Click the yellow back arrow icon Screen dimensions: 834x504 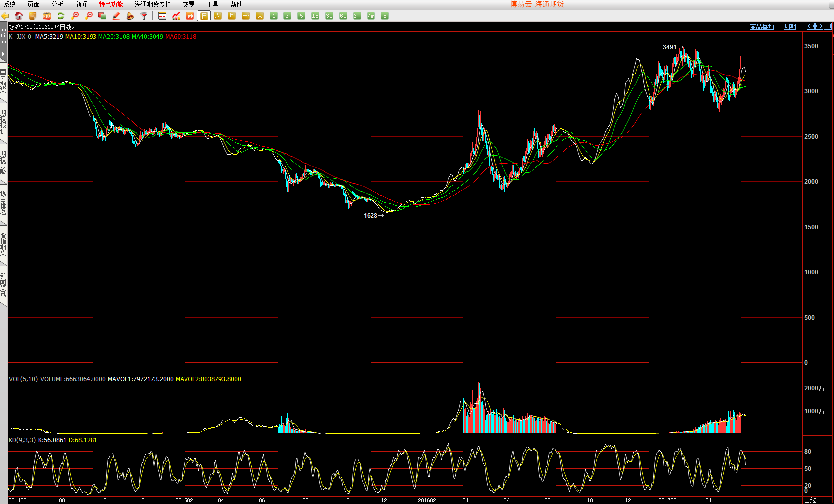(x=5, y=16)
